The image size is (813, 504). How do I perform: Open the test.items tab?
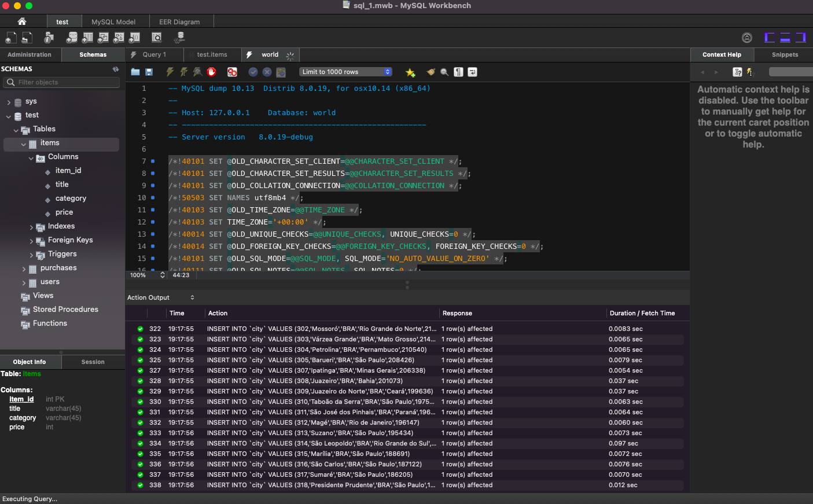[212, 54]
